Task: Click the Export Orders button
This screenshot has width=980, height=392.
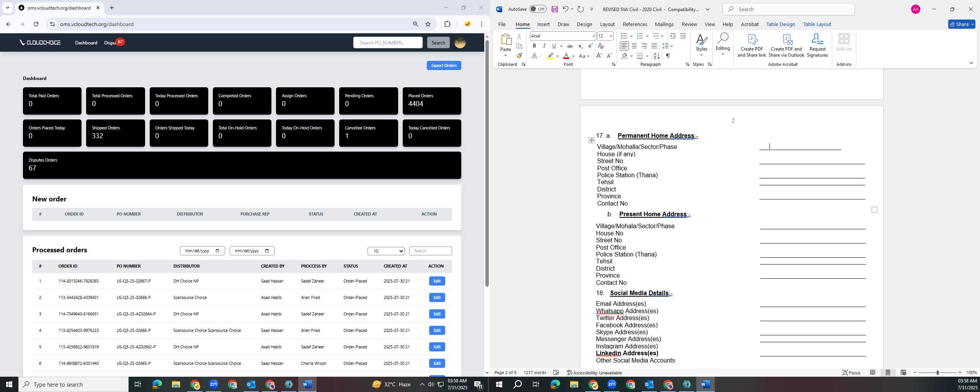Action: [444, 65]
